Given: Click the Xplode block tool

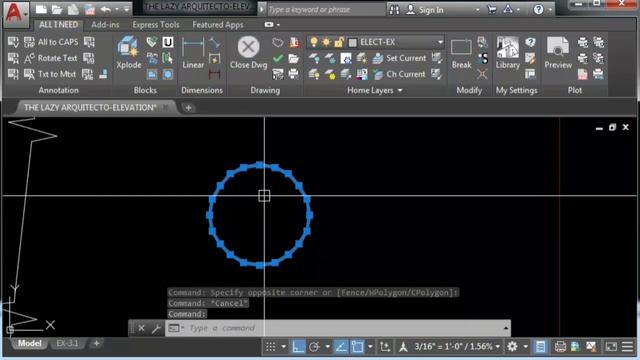Looking at the screenshot, I should click(129, 53).
